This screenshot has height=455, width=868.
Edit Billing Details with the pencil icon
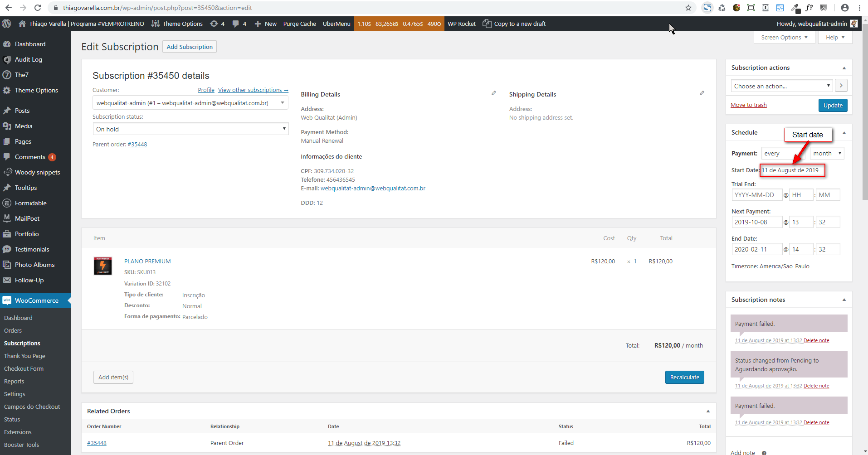[x=493, y=93]
